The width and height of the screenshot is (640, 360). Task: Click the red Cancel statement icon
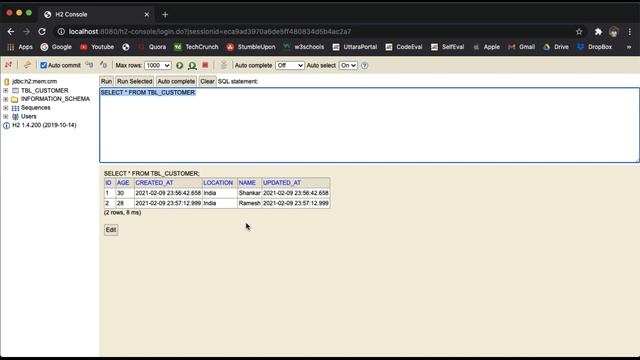coord(205,65)
